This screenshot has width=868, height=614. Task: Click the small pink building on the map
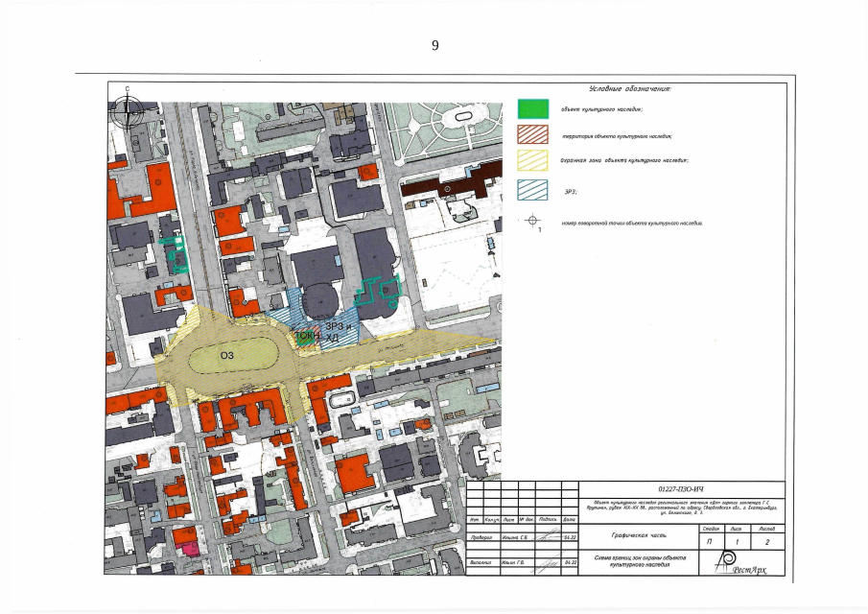tap(190, 548)
